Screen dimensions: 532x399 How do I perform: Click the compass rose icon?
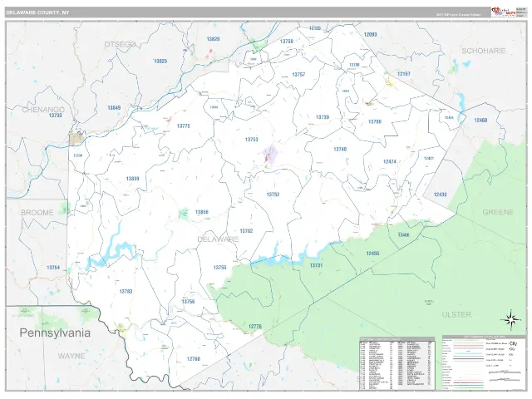pos(512,320)
